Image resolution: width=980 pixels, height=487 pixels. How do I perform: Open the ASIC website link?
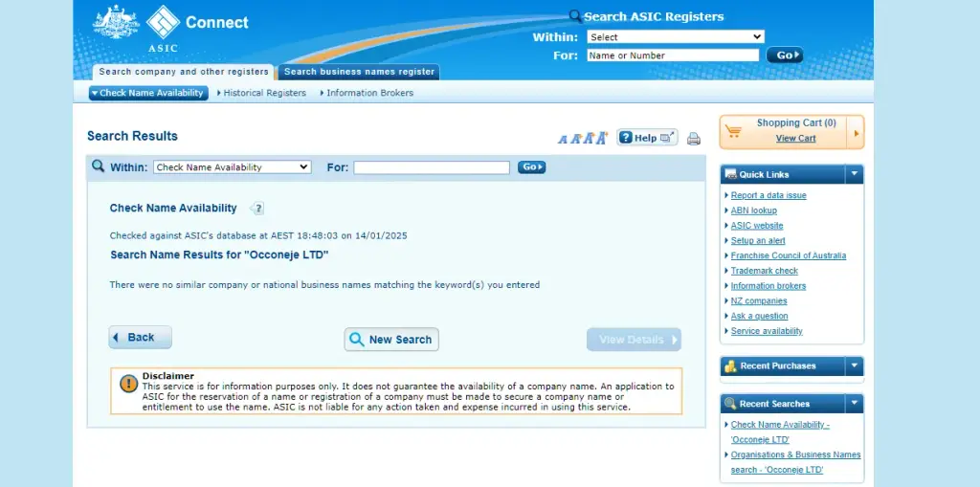pyautogui.click(x=757, y=226)
